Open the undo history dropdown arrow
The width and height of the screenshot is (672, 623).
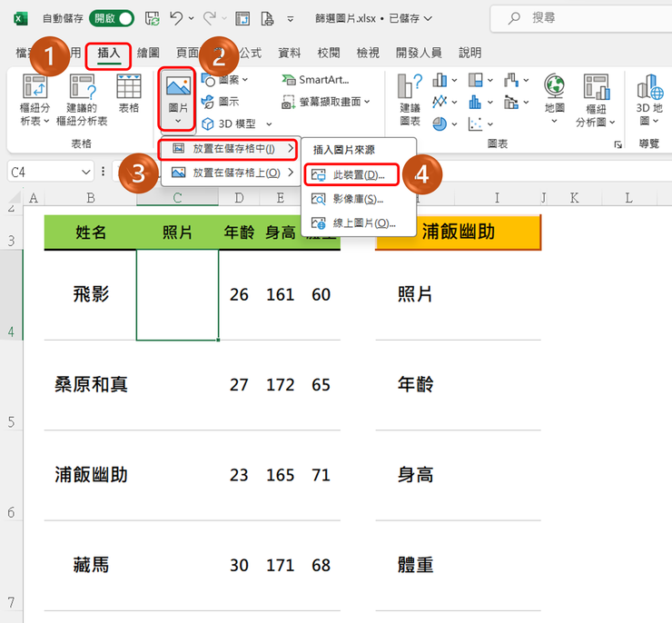click(191, 18)
